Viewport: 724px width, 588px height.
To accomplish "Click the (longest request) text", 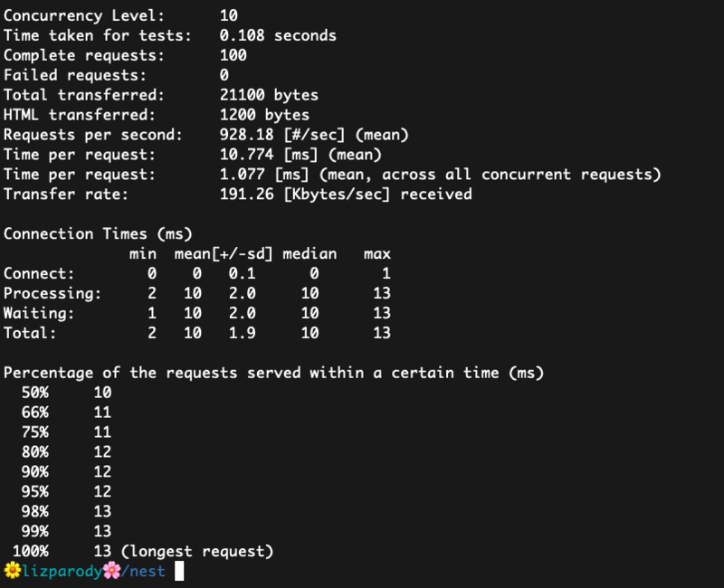I will tap(197, 551).
